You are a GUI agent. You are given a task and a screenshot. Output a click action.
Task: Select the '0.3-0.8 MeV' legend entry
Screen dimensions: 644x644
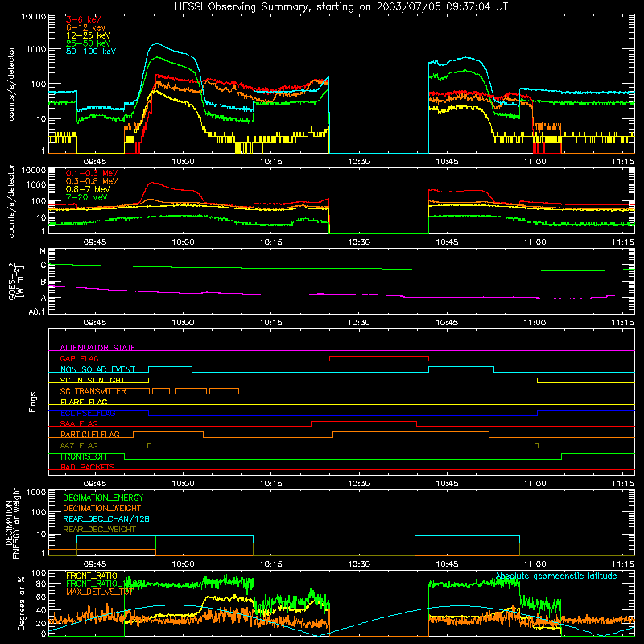point(92,182)
